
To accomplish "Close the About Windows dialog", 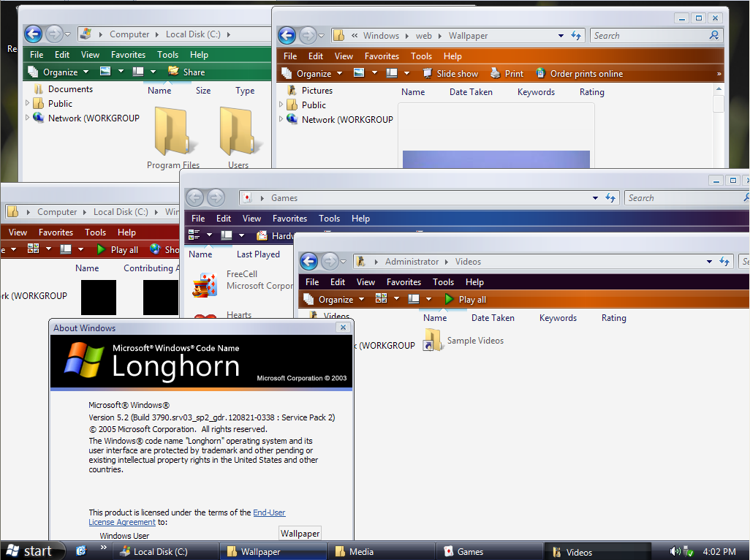I will tap(343, 327).
